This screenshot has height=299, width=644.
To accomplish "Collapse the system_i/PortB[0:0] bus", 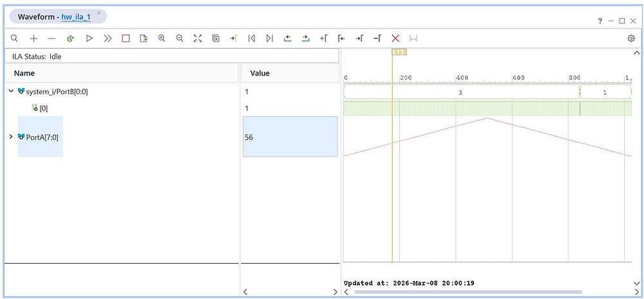I will coord(11,91).
